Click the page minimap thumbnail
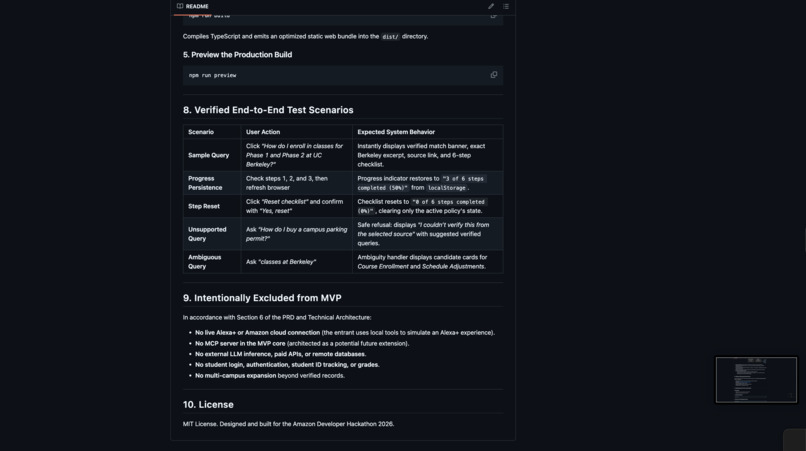 pos(756,380)
